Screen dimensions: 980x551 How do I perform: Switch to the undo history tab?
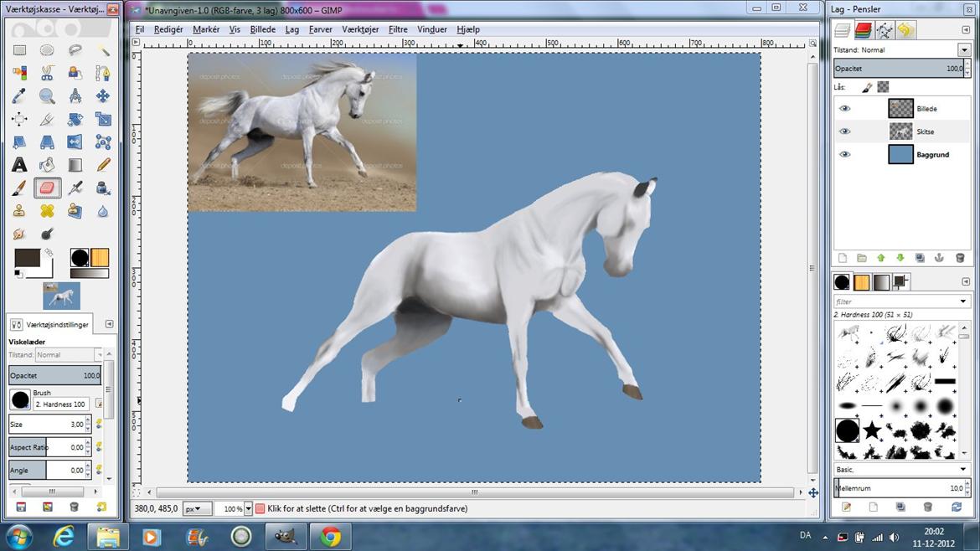coord(905,31)
